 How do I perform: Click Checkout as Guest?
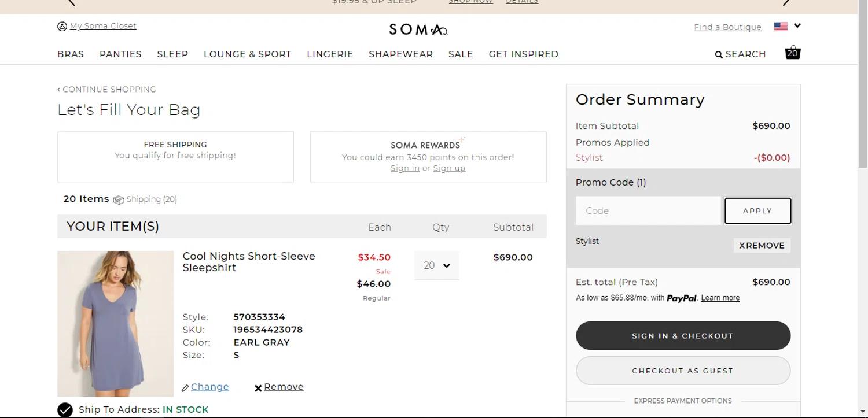683,371
